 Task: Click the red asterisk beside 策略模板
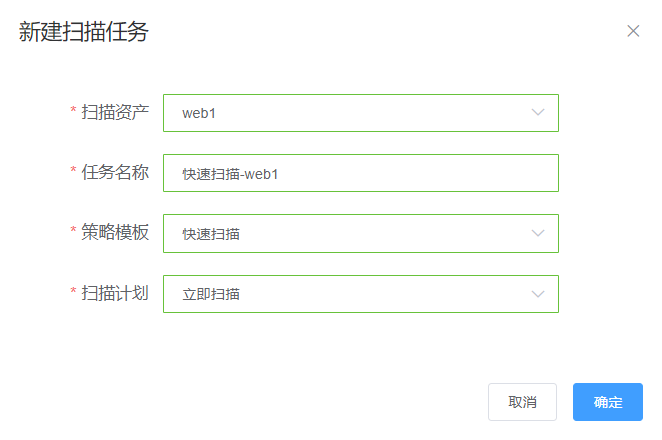pyautogui.click(x=73, y=233)
